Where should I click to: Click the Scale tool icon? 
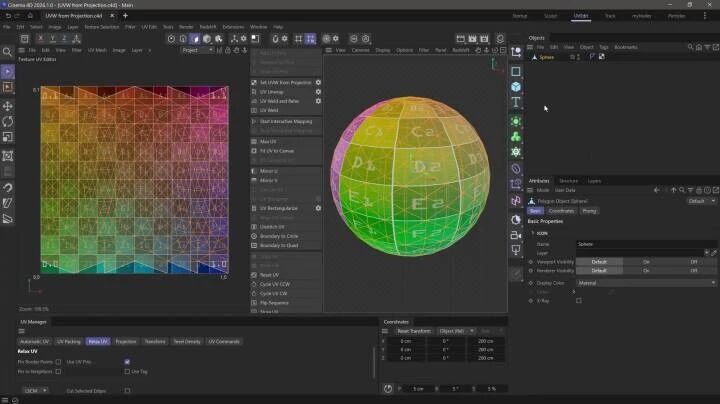pyautogui.click(x=8, y=136)
